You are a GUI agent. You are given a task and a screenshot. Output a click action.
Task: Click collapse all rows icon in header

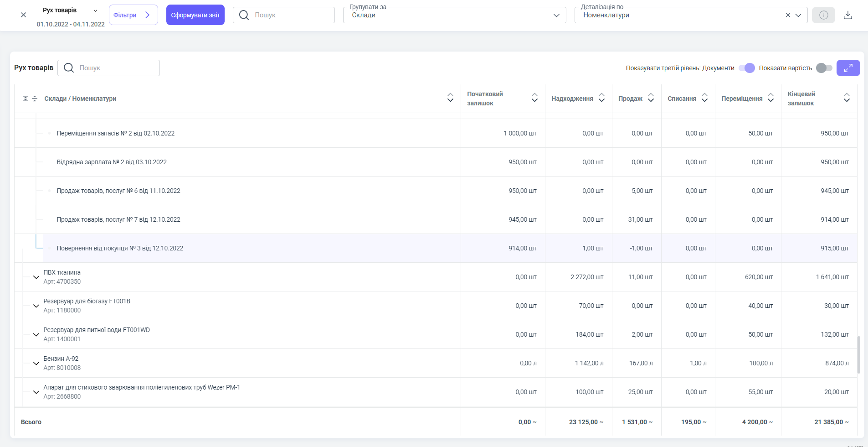pyautogui.click(x=35, y=99)
